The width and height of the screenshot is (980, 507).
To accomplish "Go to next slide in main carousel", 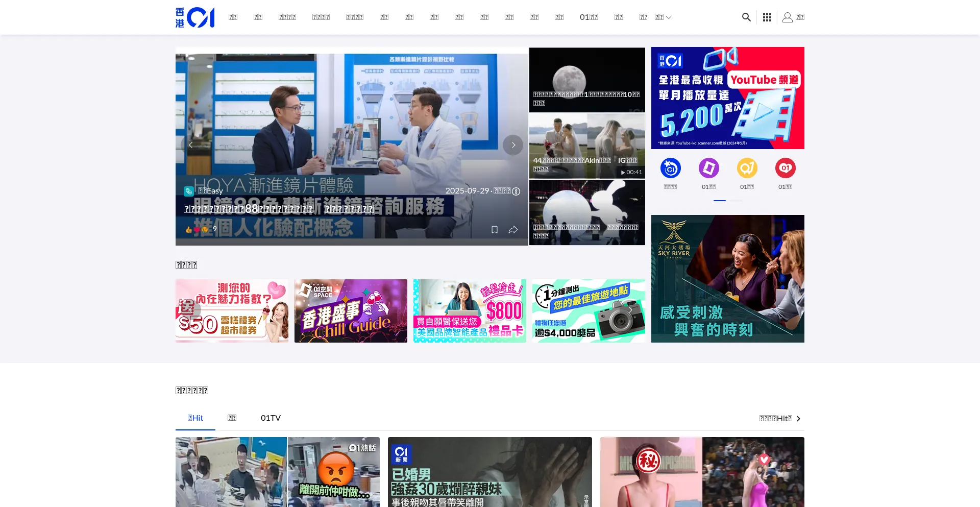I will [513, 145].
